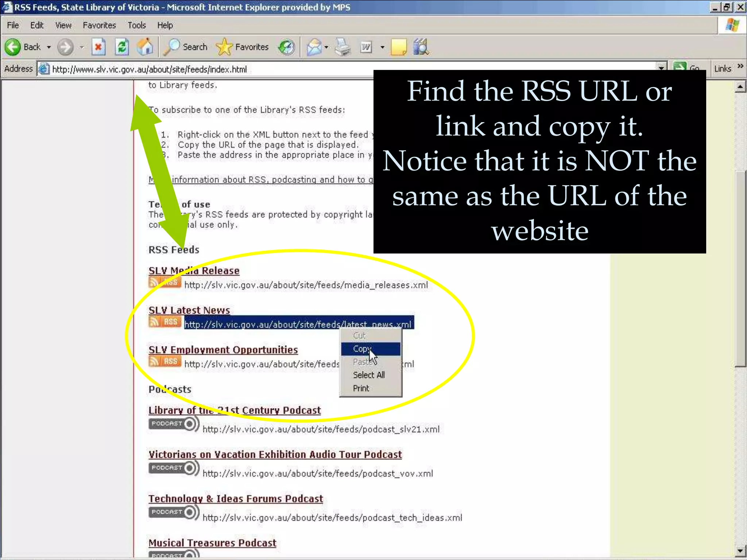The image size is (747, 560).
Task: Open the Library of the 21st Century Podcast link
Action: tap(235, 410)
